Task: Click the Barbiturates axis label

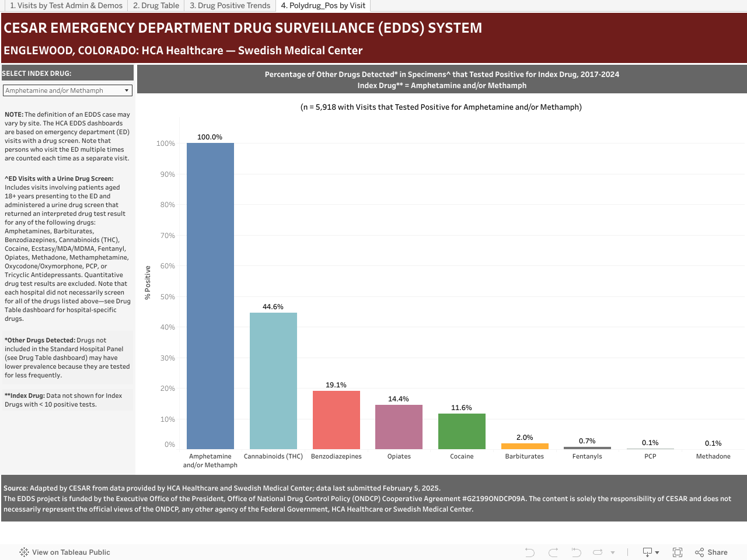Action: click(525, 456)
